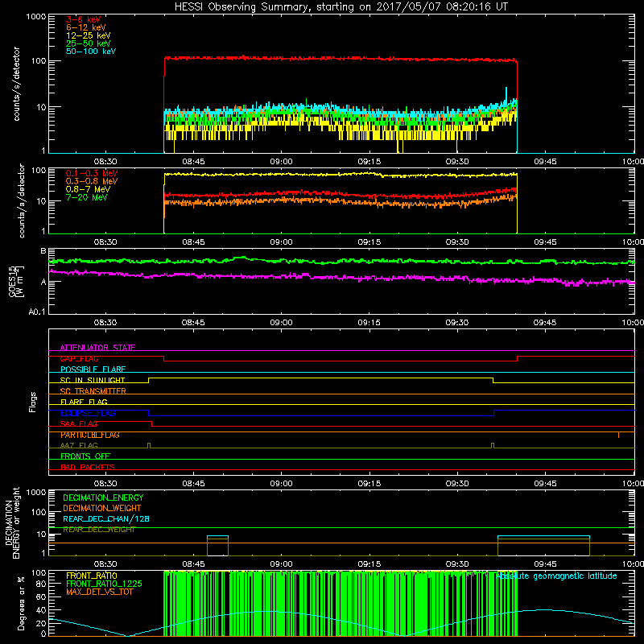Screen dimensions: 644x644
Task: Click the FRONT_RATIO legend label
Action: (x=92, y=576)
